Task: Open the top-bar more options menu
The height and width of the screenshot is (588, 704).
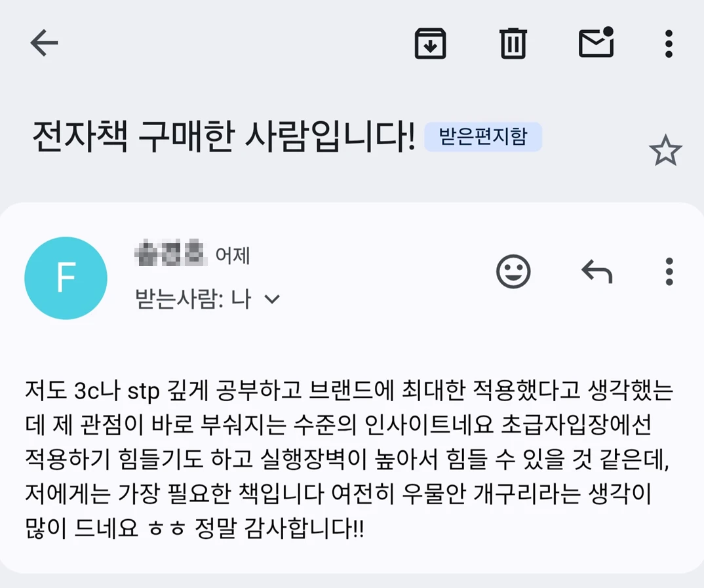Action: (x=668, y=44)
